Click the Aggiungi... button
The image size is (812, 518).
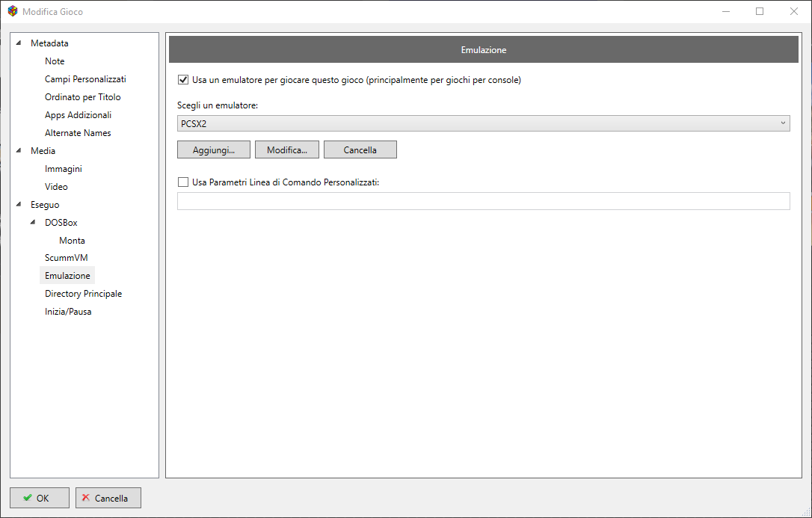pyautogui.click(x=213, y=149)
